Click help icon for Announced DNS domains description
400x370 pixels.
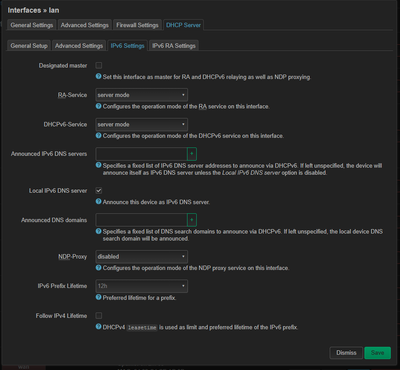[98, 231]
